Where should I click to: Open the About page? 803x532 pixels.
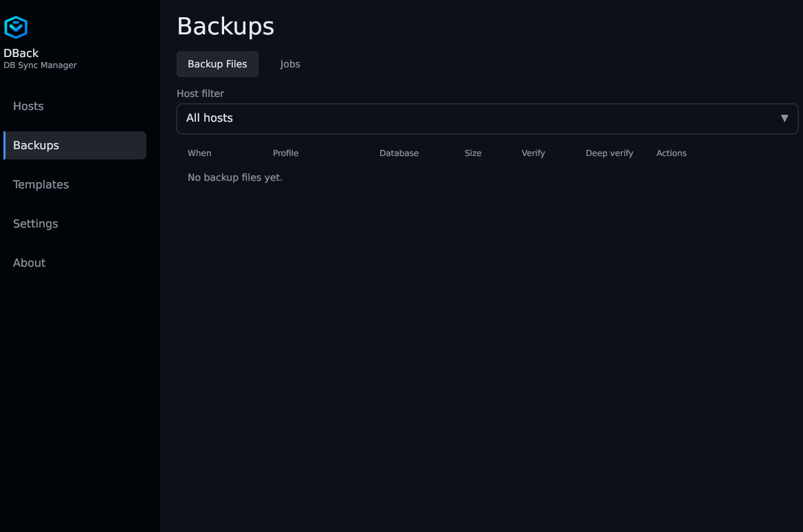pyautogui.click(x=75, y=263)
